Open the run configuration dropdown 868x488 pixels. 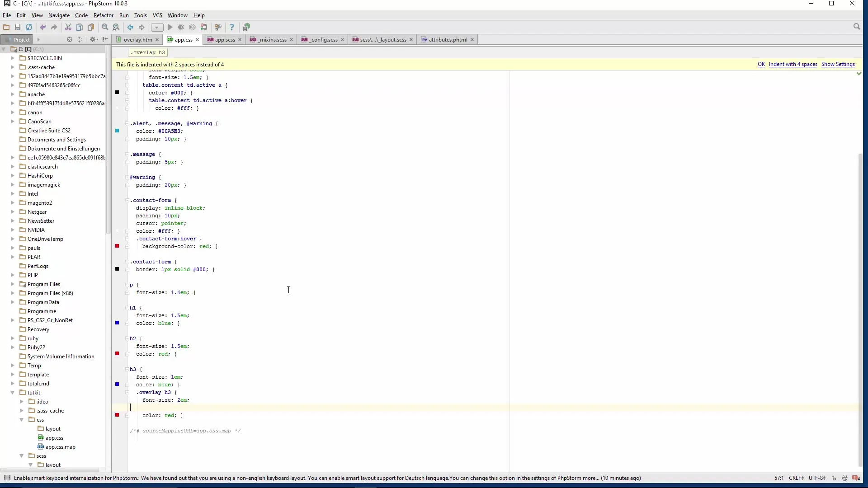pos(157,27)
